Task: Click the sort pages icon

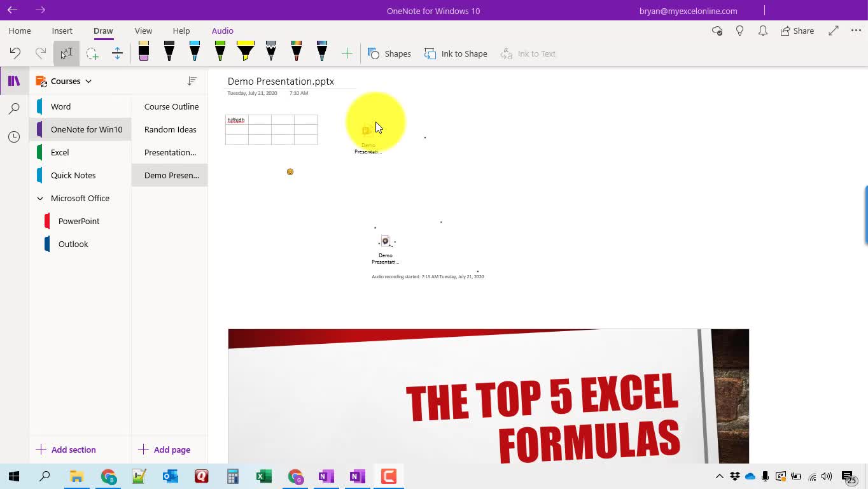Action: pos(192,81)
